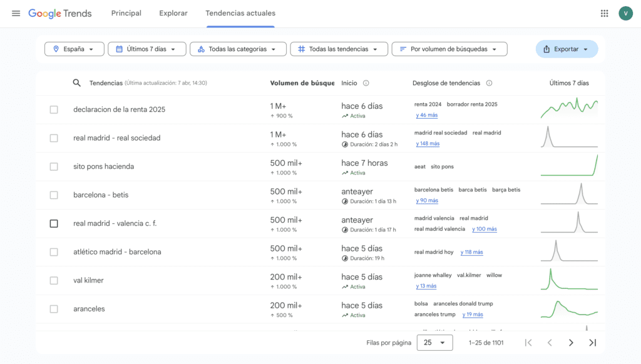This screenshot has height=364, width=641.
Task: Select the Tendencias actuales tab
Action: click(x=240, y=13)
